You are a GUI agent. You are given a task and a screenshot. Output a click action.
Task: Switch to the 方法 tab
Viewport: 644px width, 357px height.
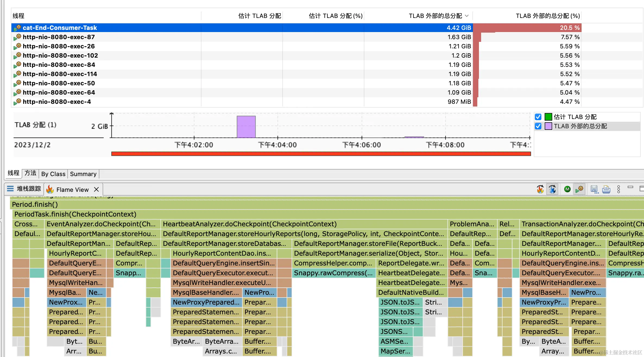[30, 173]
